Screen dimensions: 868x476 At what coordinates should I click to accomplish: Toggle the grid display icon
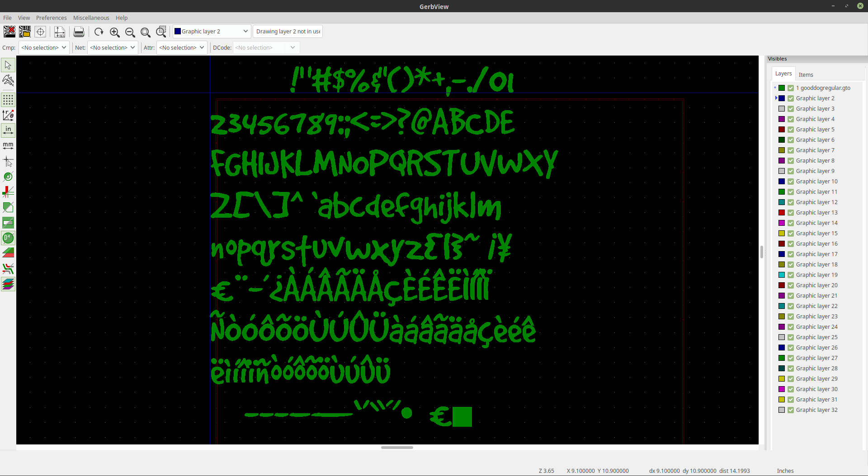click(8, 100)
